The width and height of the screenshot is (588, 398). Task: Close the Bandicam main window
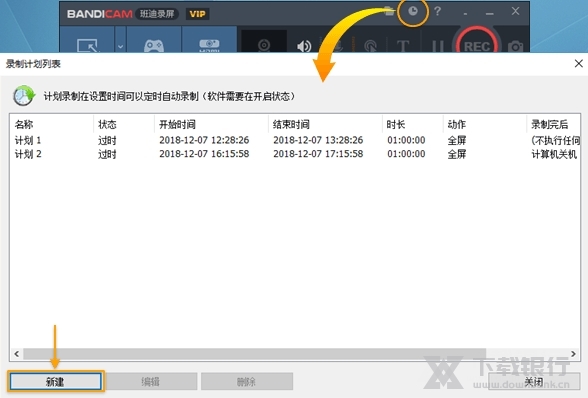click(x=516, y=11)
